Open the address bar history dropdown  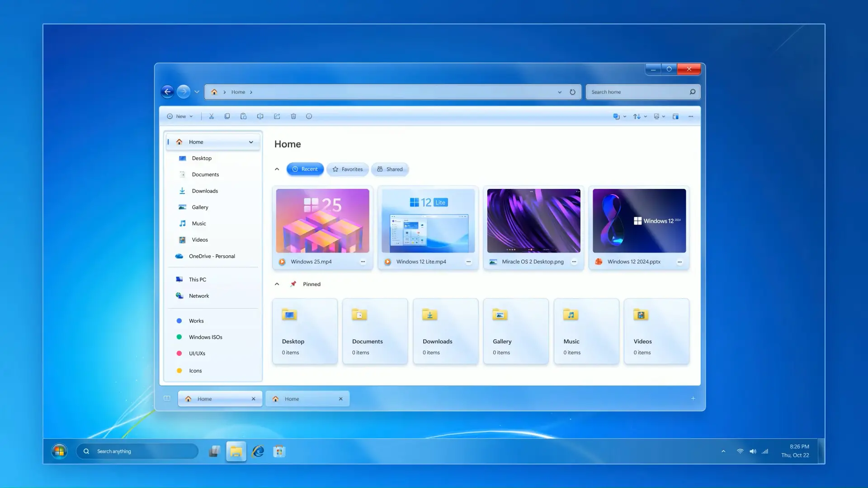pos(560,92)
